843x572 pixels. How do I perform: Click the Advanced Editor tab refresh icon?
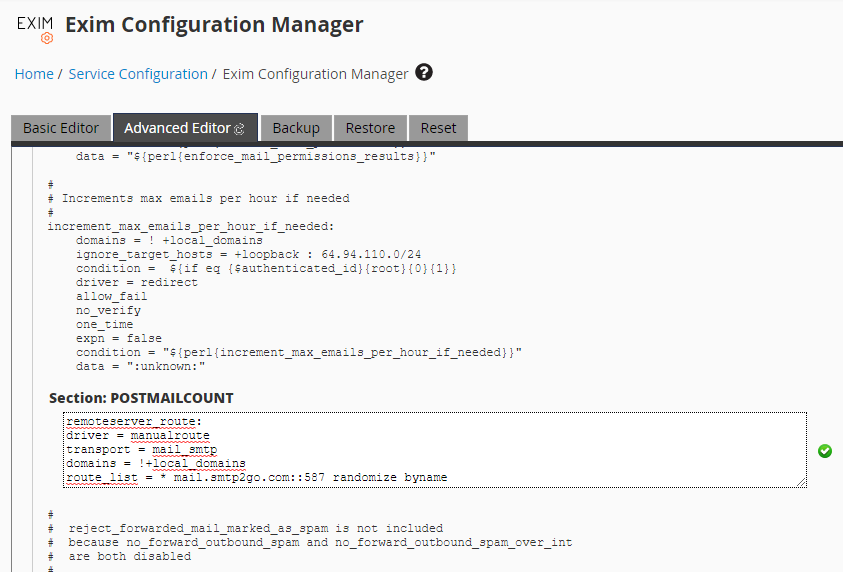(x=239, y=129)
